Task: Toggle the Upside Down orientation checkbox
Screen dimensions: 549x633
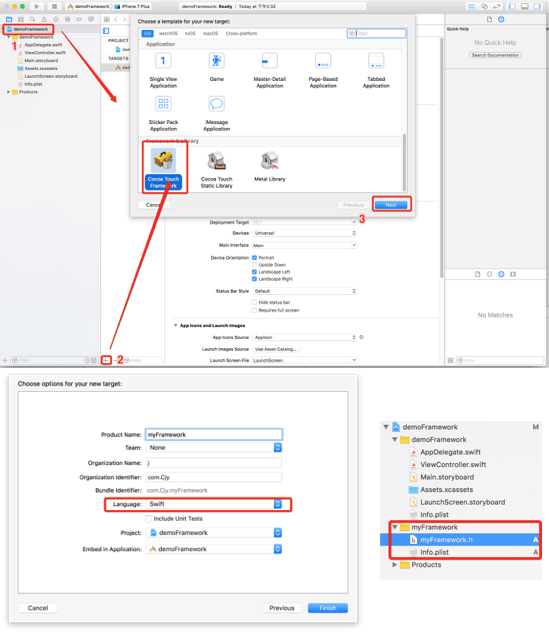Action: click(254, 265)
